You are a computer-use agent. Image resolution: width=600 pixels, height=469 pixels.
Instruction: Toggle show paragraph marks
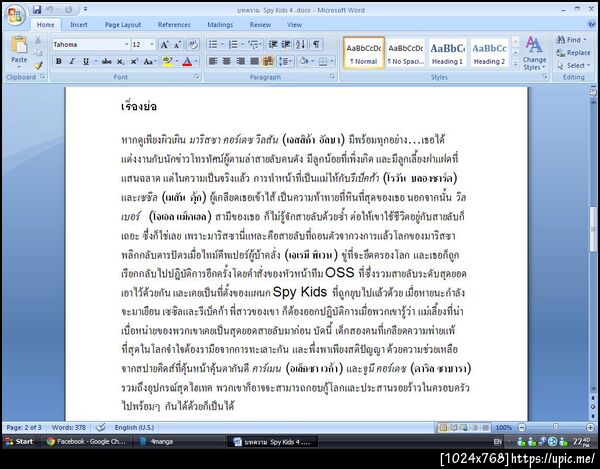click(x=316, y=44)
